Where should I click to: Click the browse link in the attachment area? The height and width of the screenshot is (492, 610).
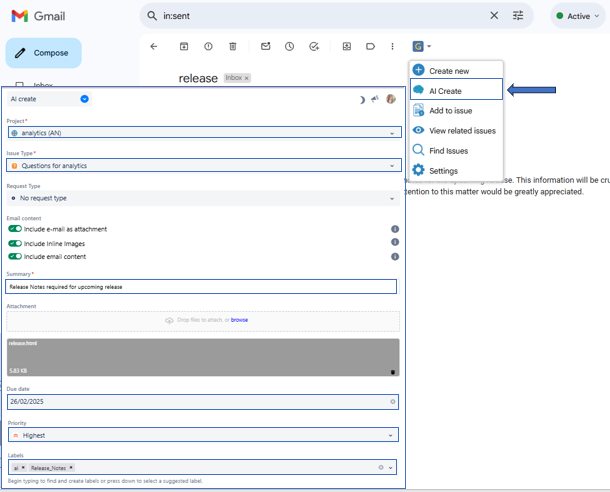tap(240, 320)
